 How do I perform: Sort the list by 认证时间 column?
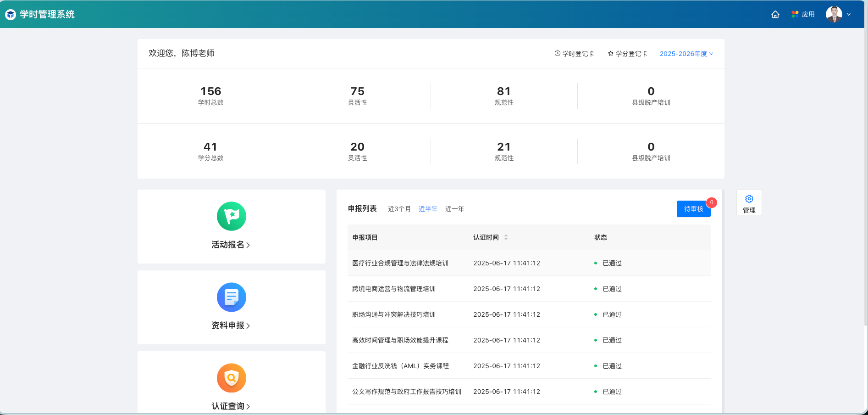pos(506,237)
